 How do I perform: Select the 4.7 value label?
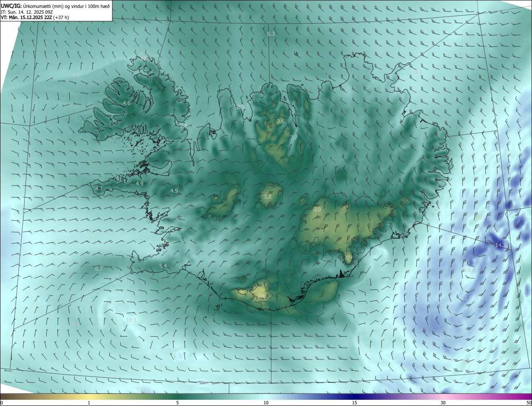click(x=99, y=188)
